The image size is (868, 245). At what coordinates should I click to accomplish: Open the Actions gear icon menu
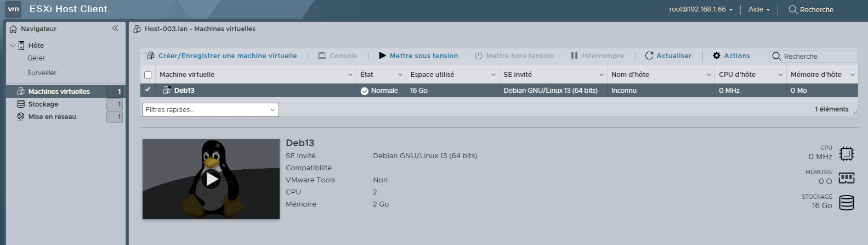716,55
